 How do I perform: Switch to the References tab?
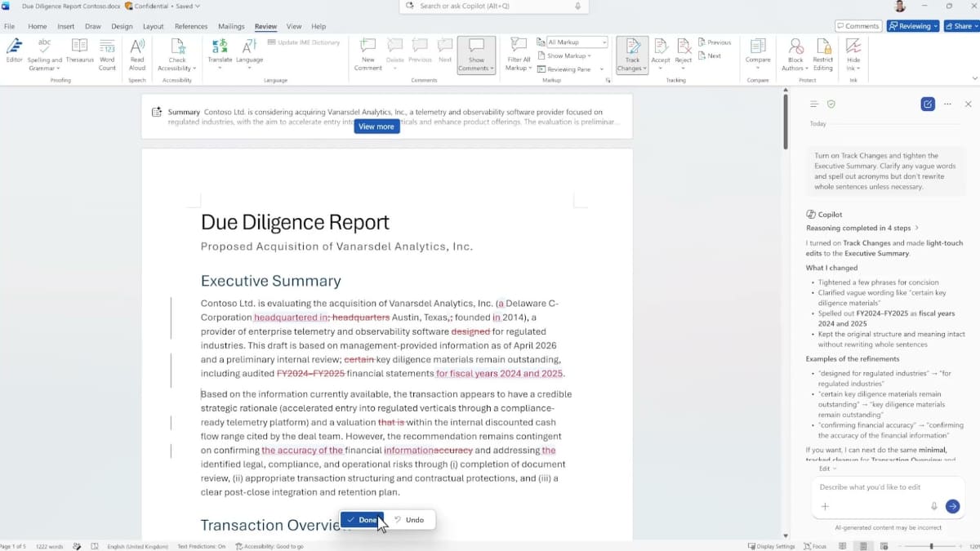coord(191,26)
